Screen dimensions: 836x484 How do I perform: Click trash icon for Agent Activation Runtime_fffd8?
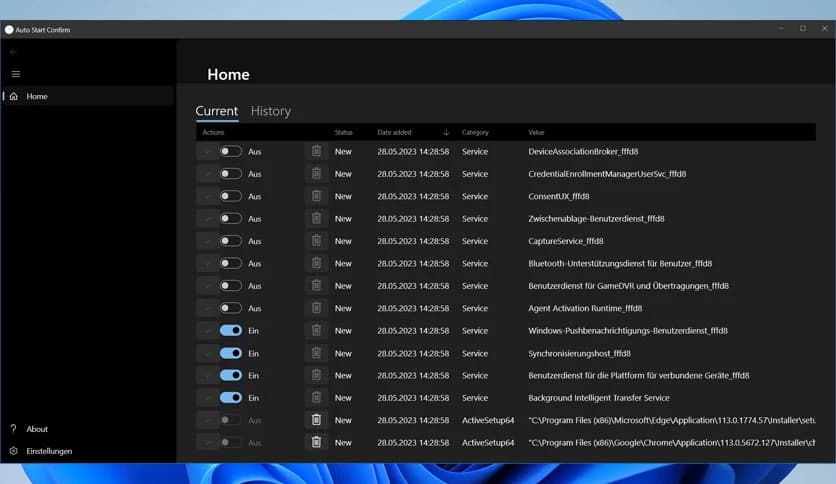pyautogui.click(x=316, y=308)
